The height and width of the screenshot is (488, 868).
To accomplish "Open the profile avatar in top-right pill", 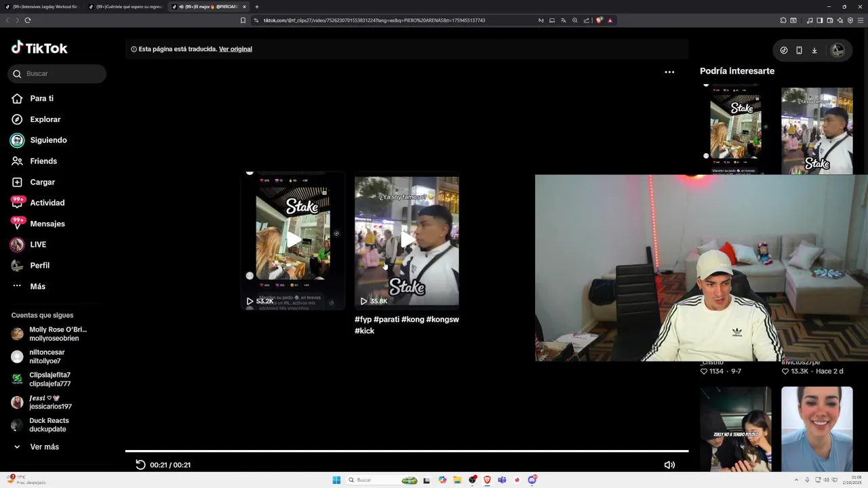I will tap(837, 50).
